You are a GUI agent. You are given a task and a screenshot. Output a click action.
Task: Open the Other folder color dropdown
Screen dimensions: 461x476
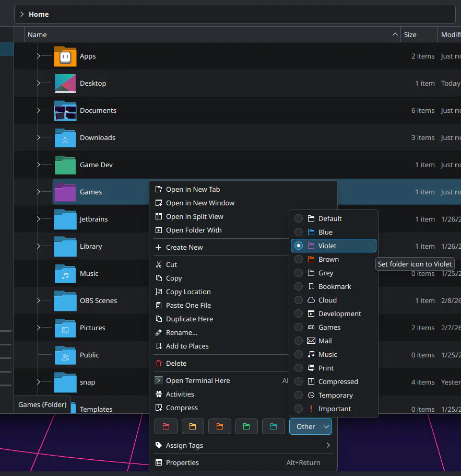coord(311,426)
